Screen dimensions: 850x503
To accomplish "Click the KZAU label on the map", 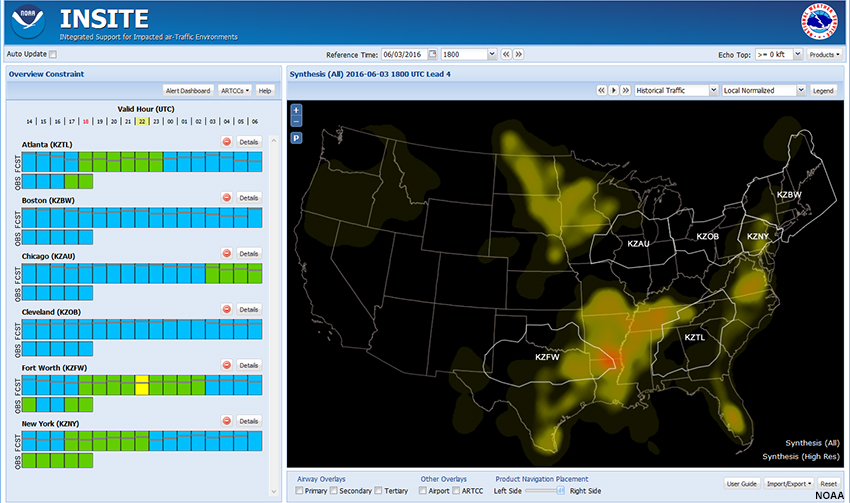I will point(638,244).
